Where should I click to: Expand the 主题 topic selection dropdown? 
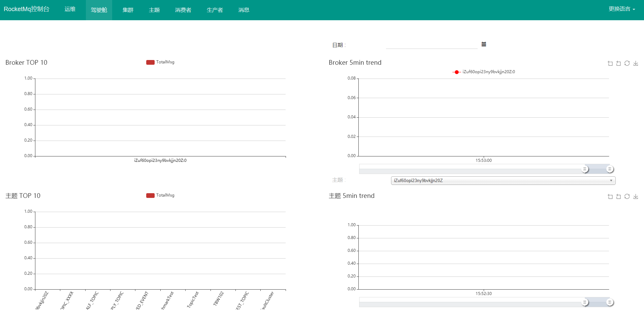point(503,180)
